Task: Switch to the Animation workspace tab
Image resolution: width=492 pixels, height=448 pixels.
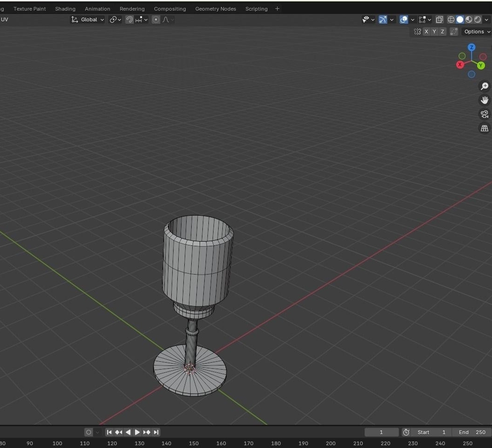Action: pos(97,9)
